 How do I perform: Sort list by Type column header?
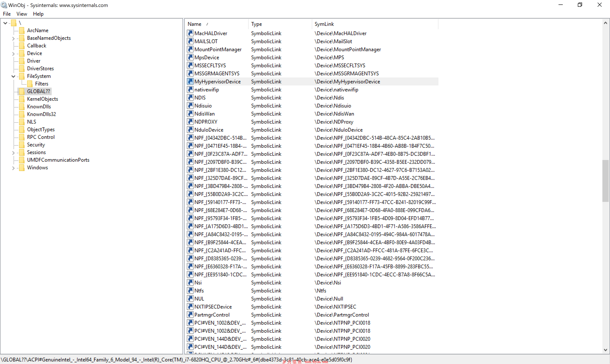pyautogui.click(x=280, y=24)
